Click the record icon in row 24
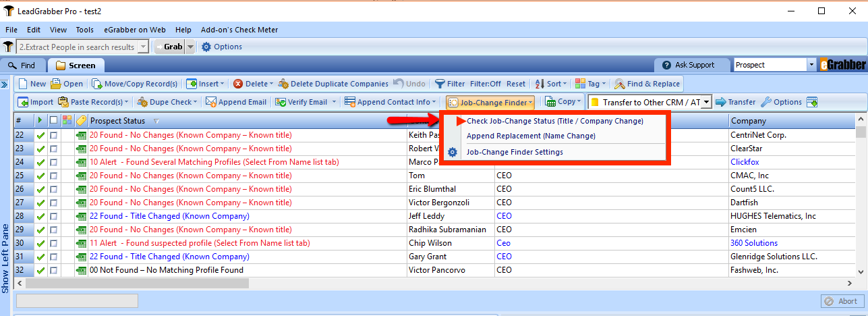This screenshot has height=316, width=868. click(x=82, y=162)
